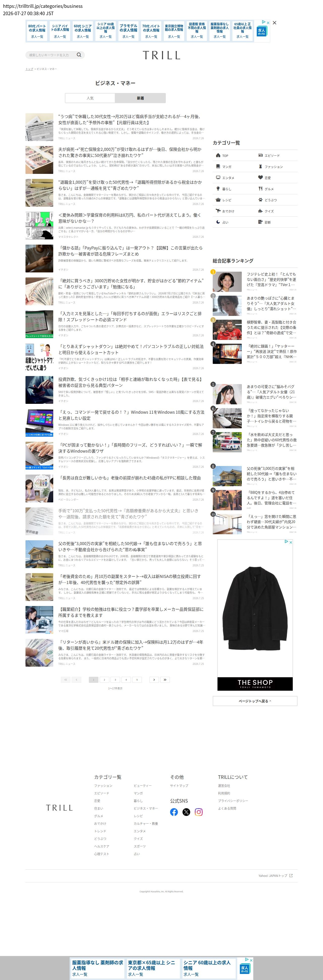Open ranking item 7 ambulance thumbnail

click(x=227, y=442)
